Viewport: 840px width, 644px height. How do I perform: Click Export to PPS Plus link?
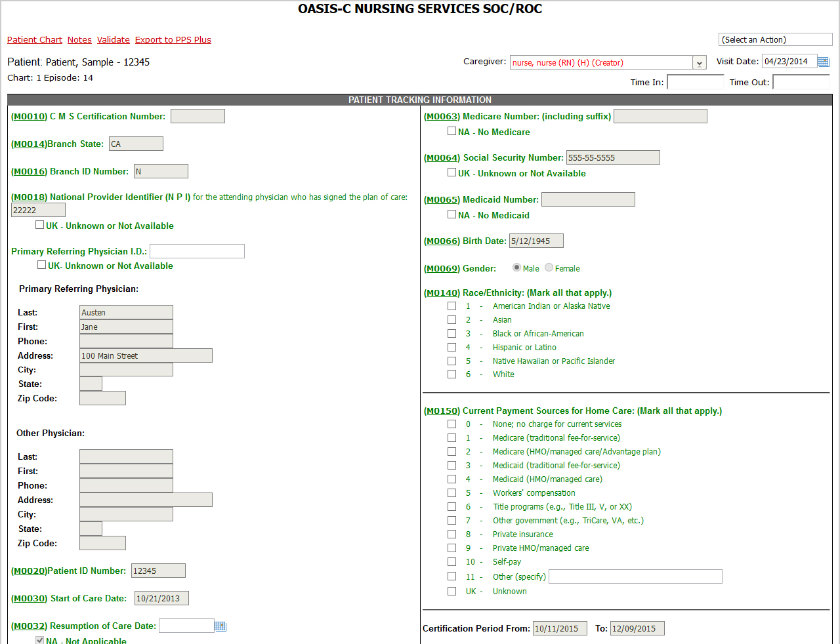[173, 40]
